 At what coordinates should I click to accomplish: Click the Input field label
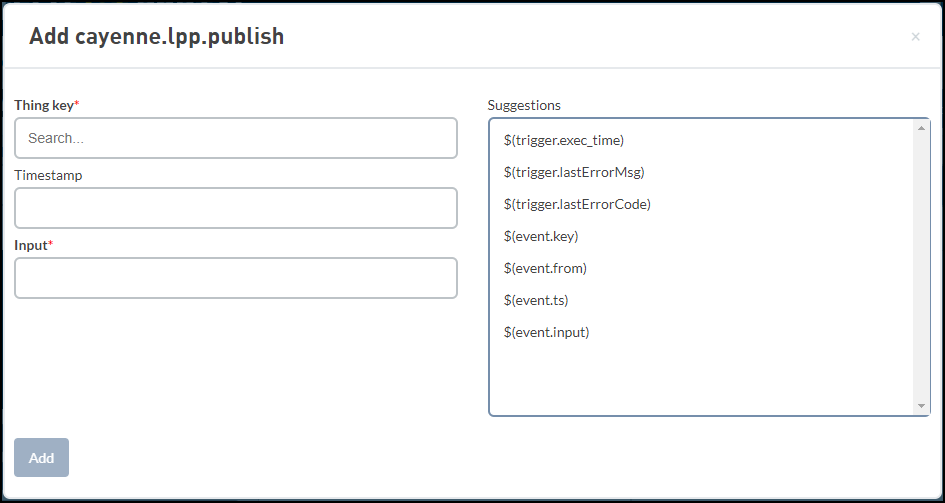[30, 245]
